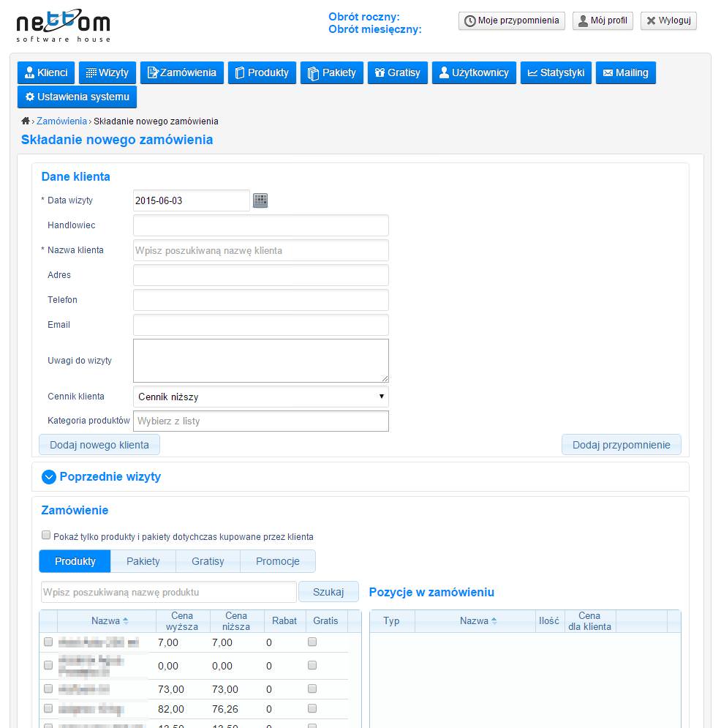Click the home icon in breadcrumb

click(x=26, y=121)
